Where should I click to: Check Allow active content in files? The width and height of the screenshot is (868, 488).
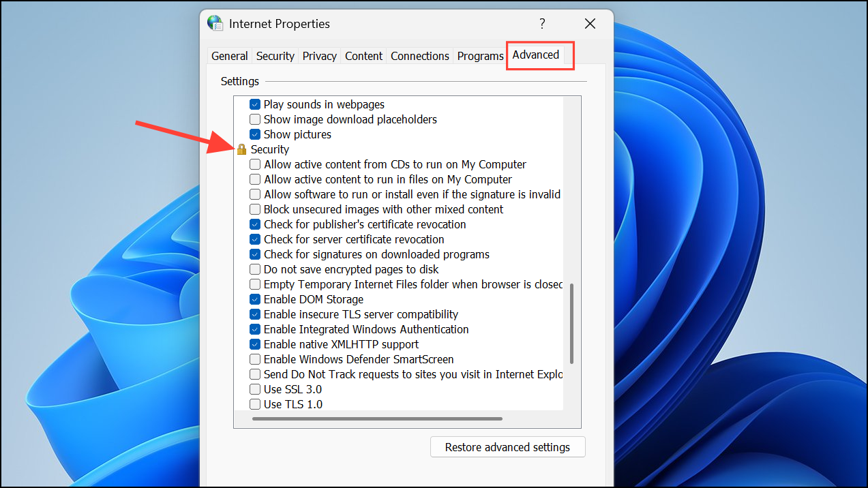(255, 179)
